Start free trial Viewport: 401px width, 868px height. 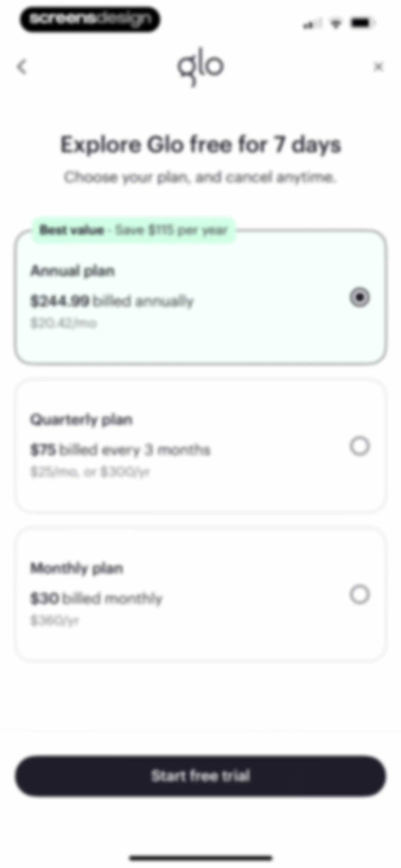tap(200, 776)
